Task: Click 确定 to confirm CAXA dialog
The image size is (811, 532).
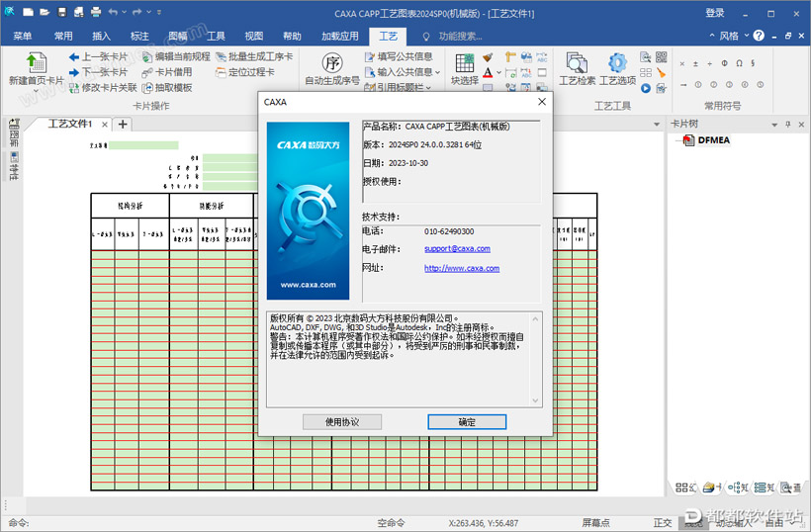Action: 467,422
